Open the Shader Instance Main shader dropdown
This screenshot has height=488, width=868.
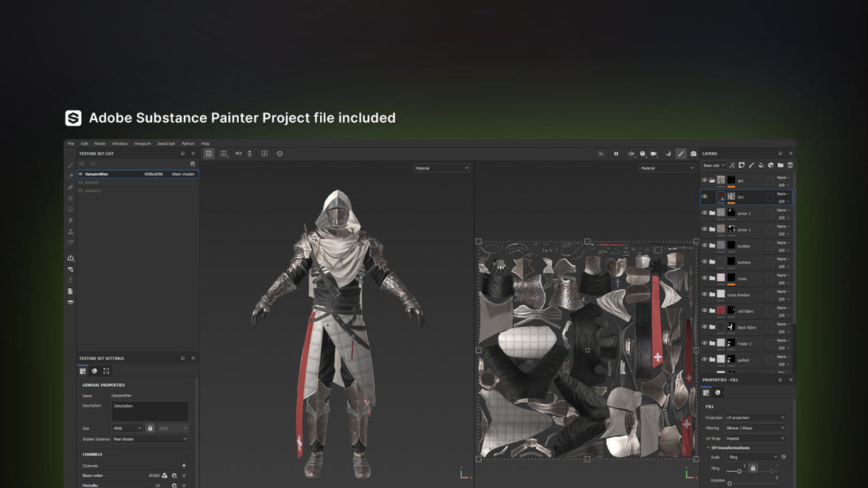(150, 439)
